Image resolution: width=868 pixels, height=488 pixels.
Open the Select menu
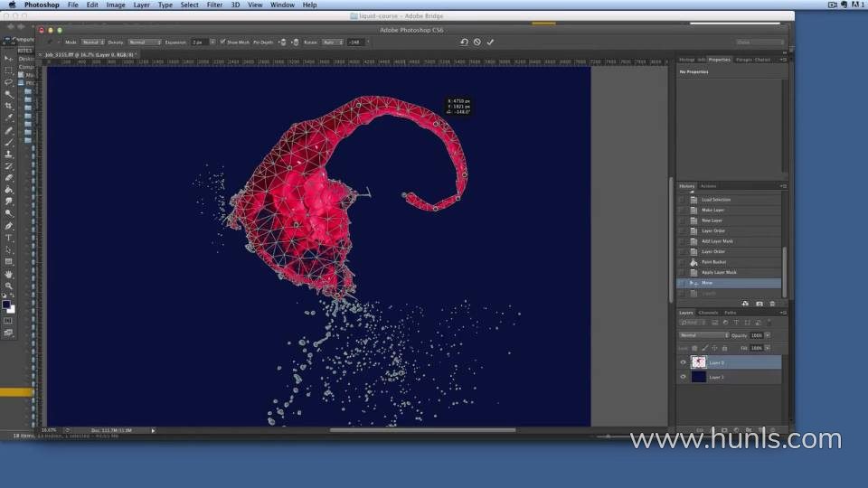pos(189,5)
